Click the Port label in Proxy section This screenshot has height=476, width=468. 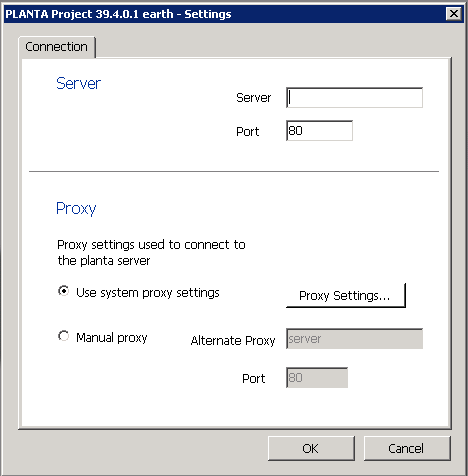coord(253,379)
